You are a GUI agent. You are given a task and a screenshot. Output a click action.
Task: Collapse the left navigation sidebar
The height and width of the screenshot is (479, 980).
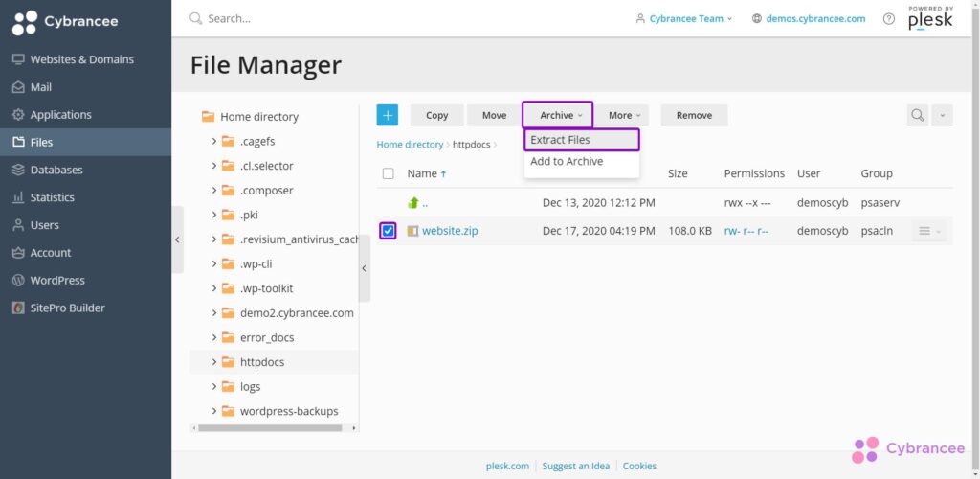tap(177, 239)
